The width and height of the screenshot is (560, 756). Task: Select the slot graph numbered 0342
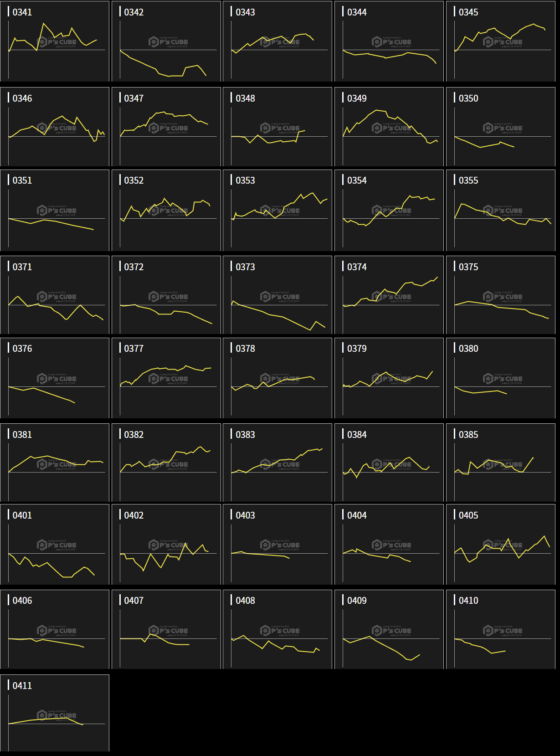(x=166, y=41)
